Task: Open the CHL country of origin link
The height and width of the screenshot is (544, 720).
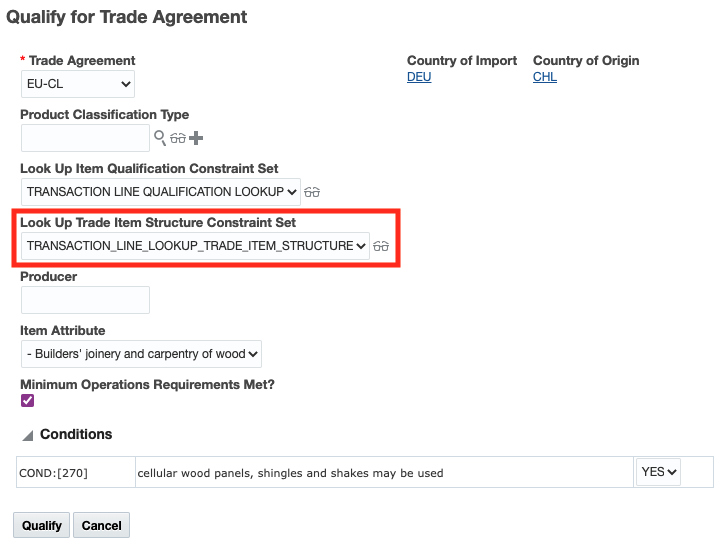Action: coord(545,77)
